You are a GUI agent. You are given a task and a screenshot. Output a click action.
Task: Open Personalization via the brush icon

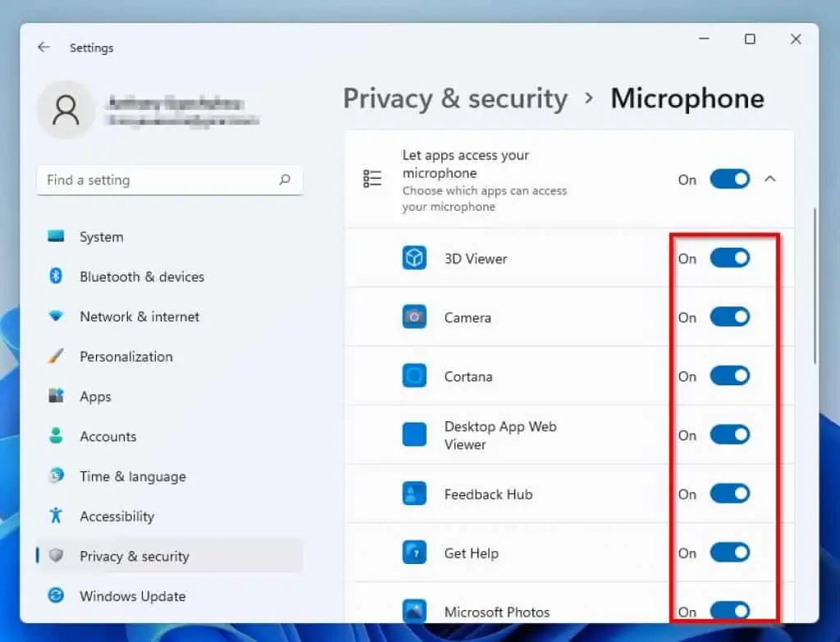tap(54, 357)
